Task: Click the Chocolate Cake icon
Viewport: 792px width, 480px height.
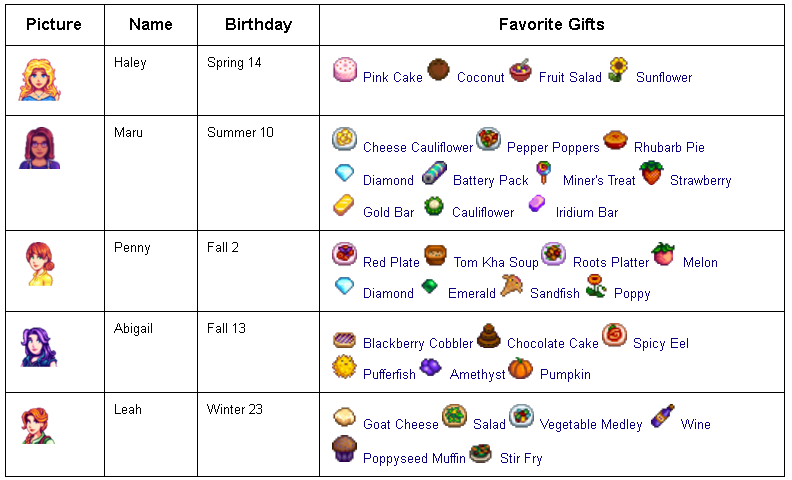Action: tap(489, 336)
